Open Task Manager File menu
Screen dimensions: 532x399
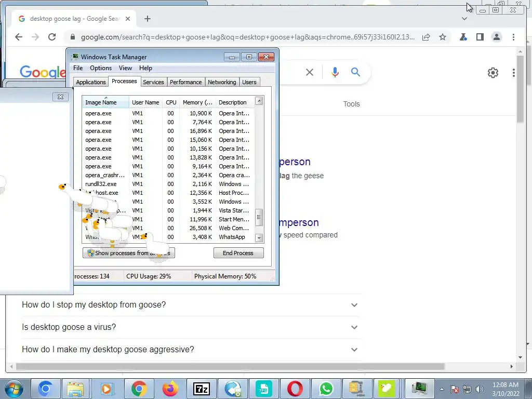[78, 68]
